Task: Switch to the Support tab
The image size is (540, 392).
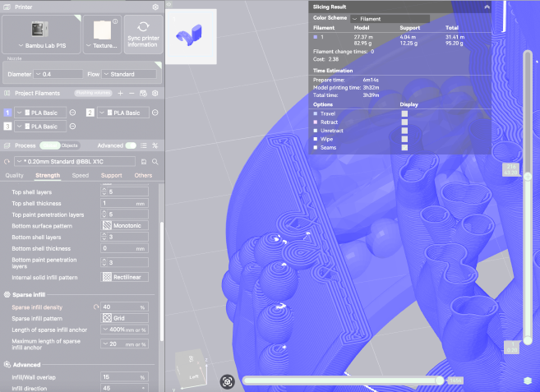Action: (x=111, y=175)
